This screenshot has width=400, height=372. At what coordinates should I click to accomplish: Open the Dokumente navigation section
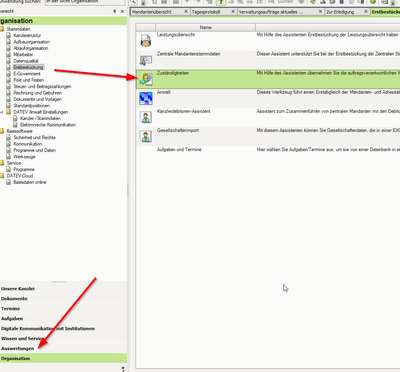[63, 299]
